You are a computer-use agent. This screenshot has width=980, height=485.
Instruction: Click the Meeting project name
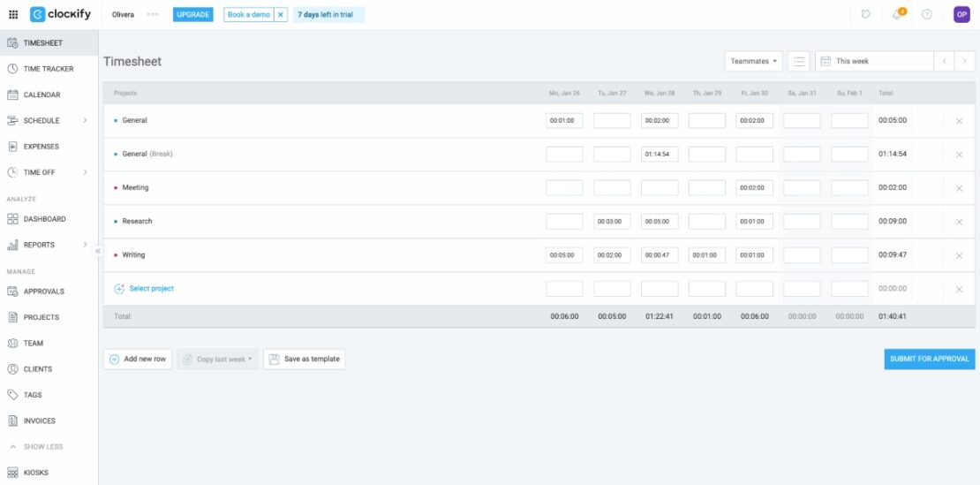tap(135, 187)
